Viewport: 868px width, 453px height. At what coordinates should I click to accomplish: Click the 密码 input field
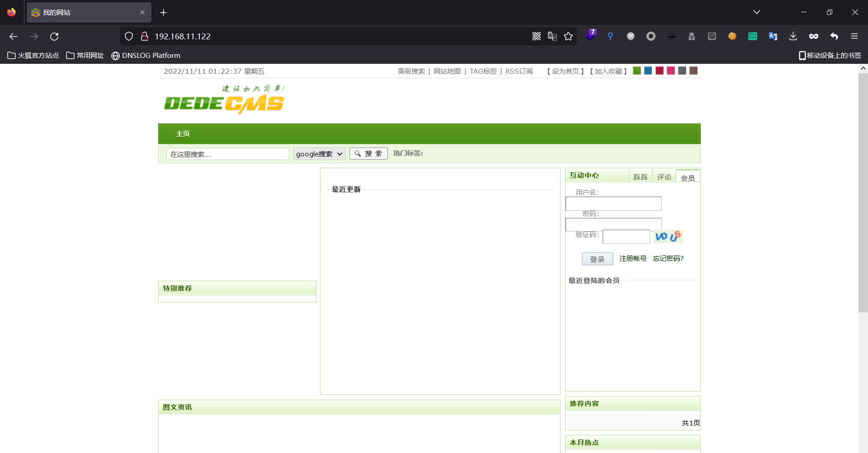[x=613, y=224]
